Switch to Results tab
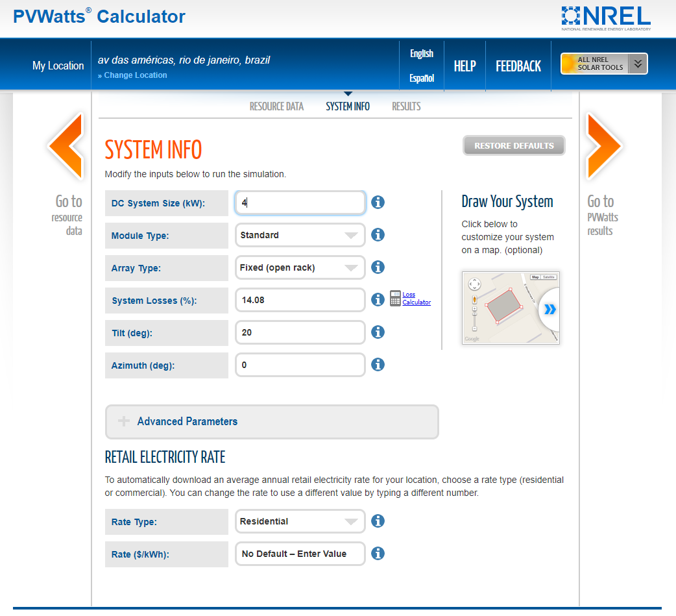676x616 pixels. [406, 106]
